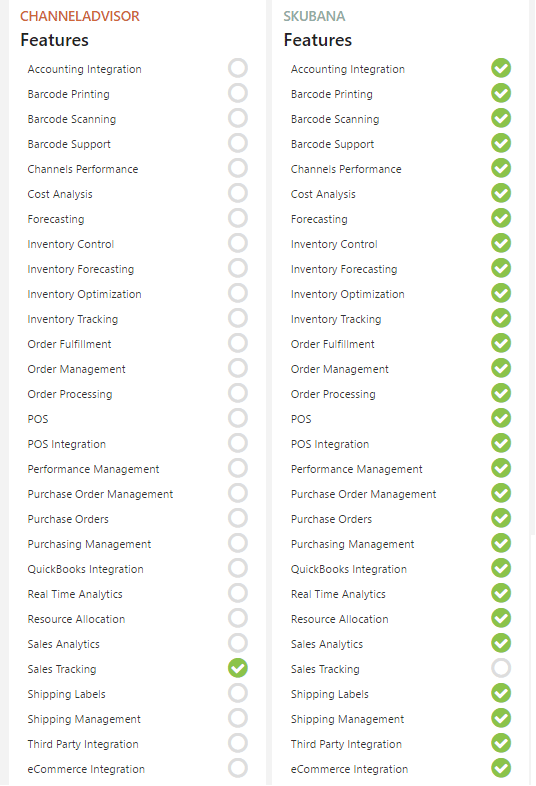Screen dimensions: 536x786
Task: Click ChannelAdvisor's Order Management circle icon
Action: tap(238, 368)
